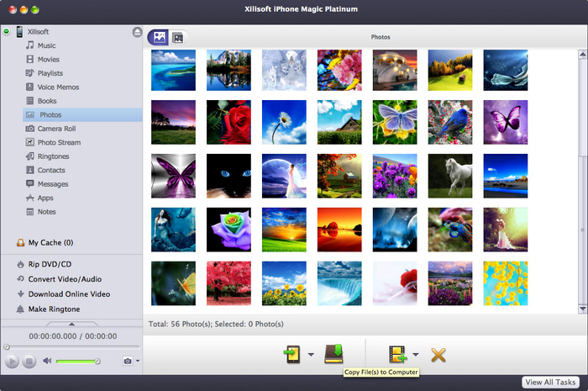Image resolution: width=588 pixels, height=391 pixels.
Task: Click the add video files filmstrip icon
Action: click(x=397, y=354)
